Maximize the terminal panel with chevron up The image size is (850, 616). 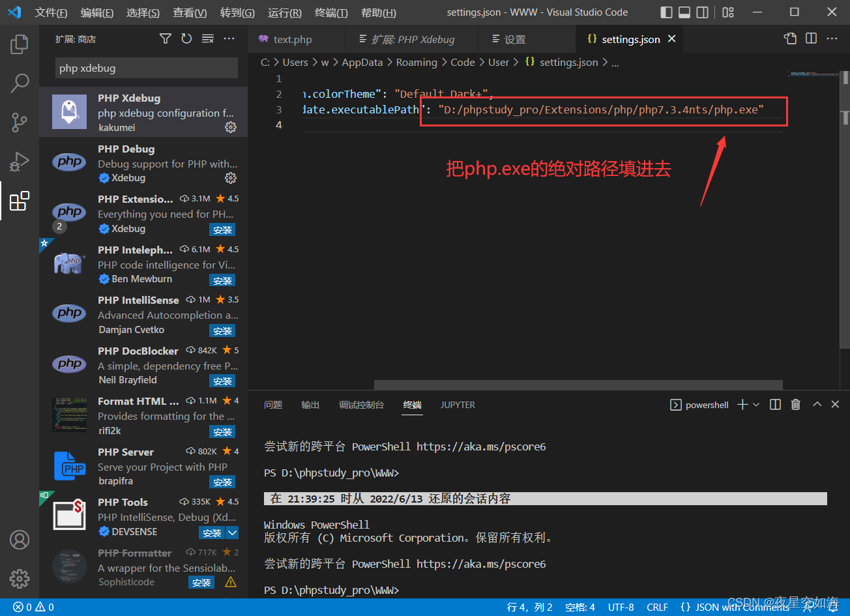817,405
